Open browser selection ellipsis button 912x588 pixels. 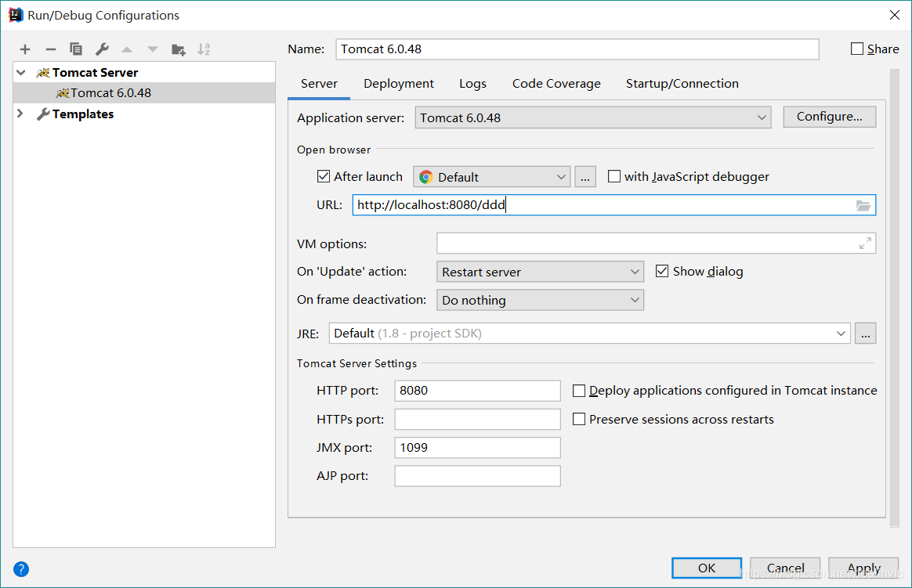[585, 177]
